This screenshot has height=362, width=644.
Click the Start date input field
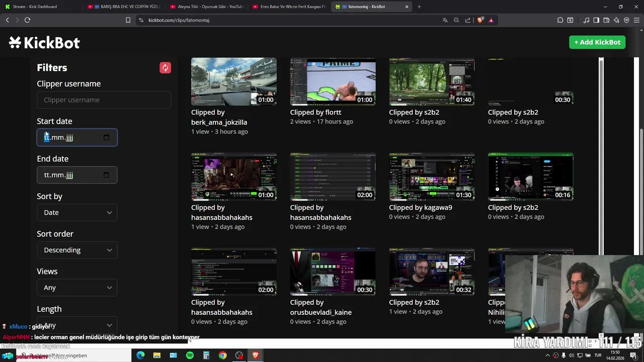[77, 137]
